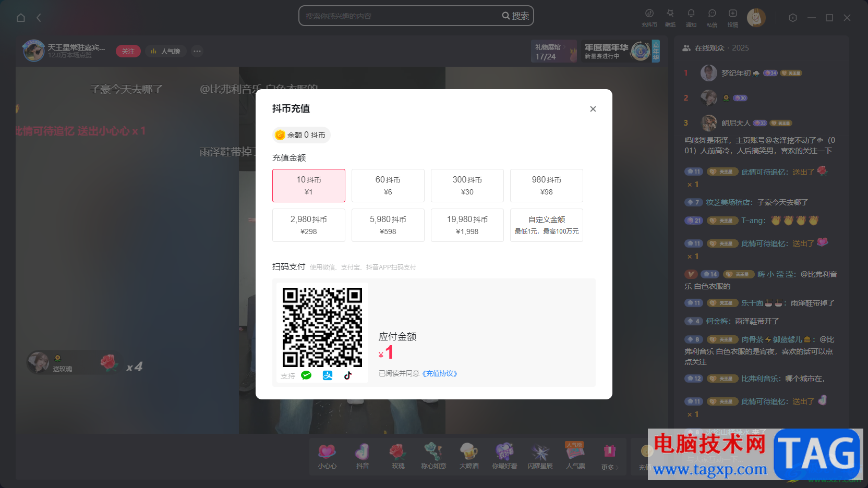Open viewer 梦纪年初's avatar in the audience list

point(708,73)
